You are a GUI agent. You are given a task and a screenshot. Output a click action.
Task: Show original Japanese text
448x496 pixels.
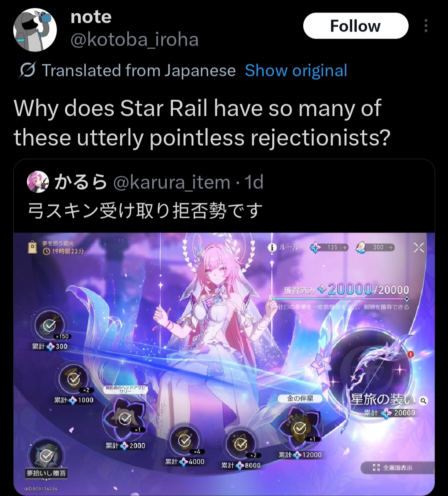coord(296,70)
